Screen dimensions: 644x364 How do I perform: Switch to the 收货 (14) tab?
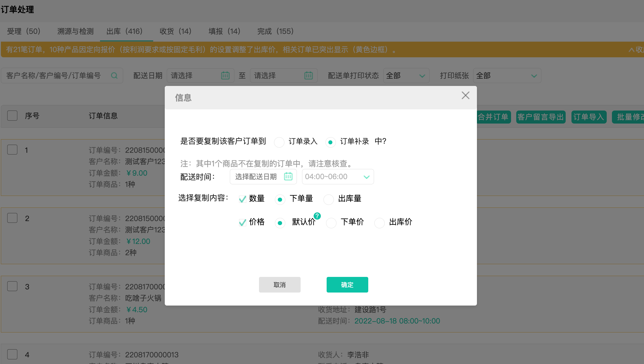point(175,31)
